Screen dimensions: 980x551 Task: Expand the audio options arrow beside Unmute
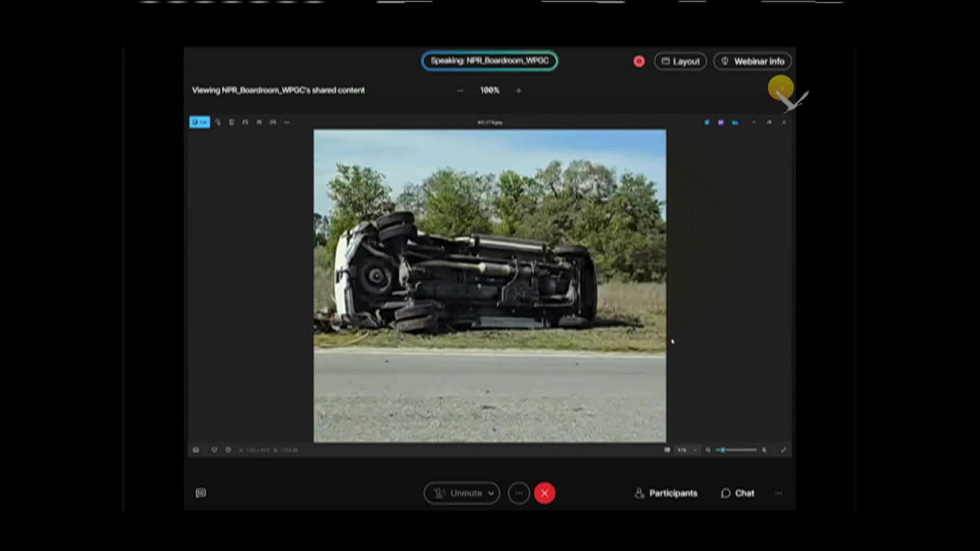[x=491, y=493]
